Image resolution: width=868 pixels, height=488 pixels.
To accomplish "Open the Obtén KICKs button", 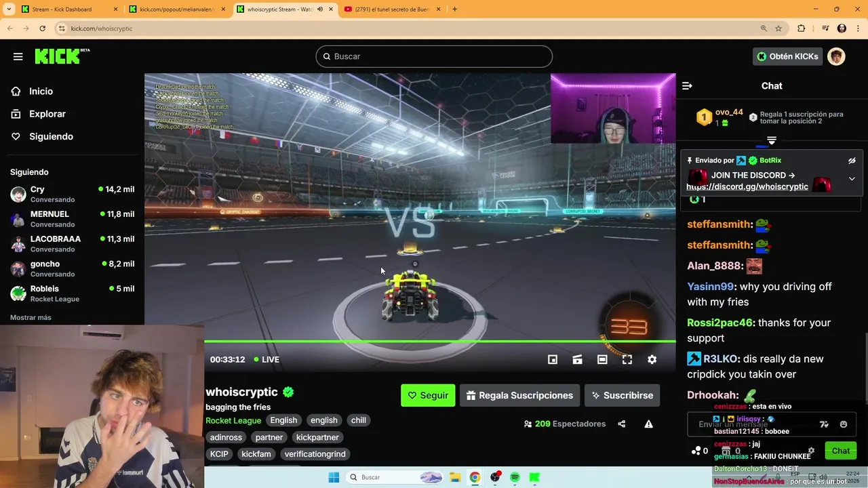I will (788, 56).
